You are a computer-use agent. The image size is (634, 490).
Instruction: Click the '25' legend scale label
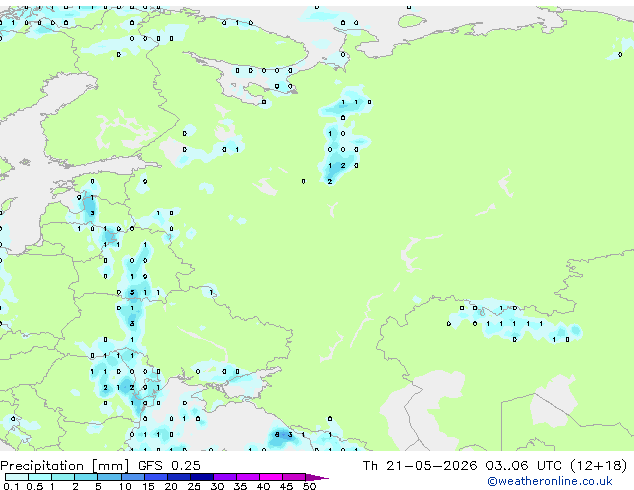pos(194,486)
